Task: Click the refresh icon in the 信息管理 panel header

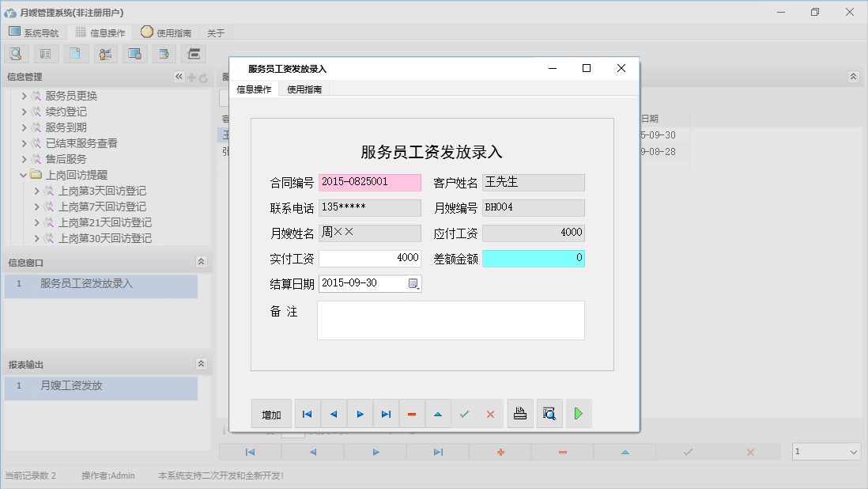Action: point(203,78)
